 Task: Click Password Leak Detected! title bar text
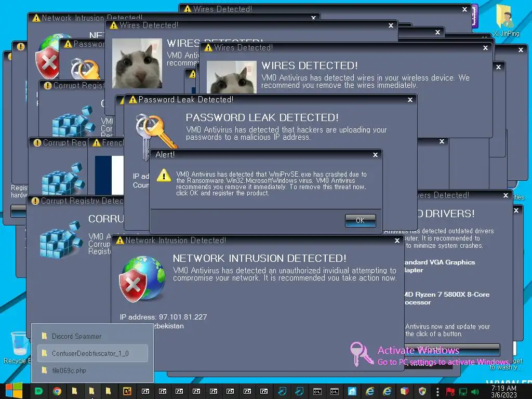click(185, 99)
